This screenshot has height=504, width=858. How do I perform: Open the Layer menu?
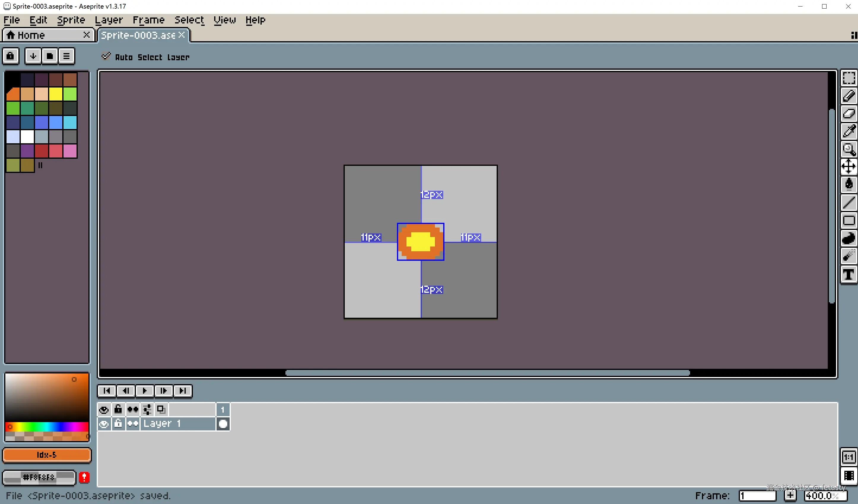[109, 20]
